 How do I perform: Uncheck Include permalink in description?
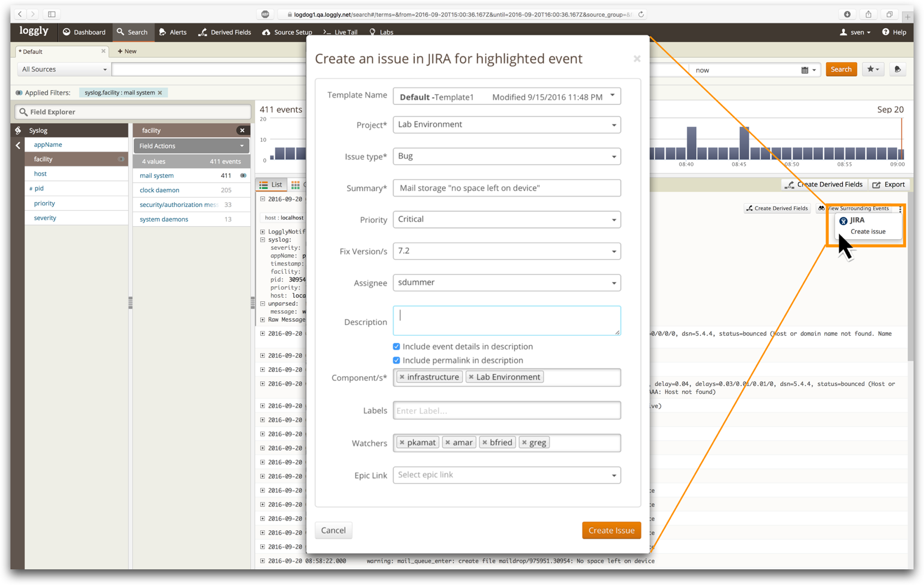397,360
